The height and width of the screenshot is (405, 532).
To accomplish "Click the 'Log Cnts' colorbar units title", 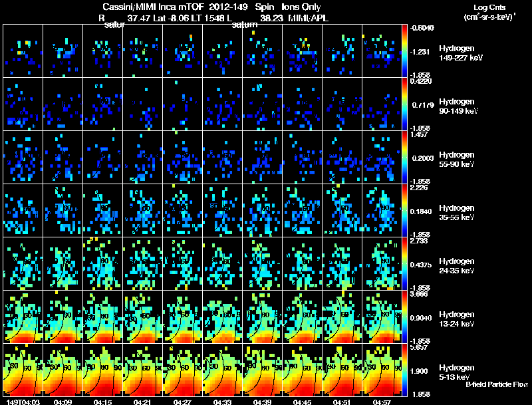I will coord(489,7).
